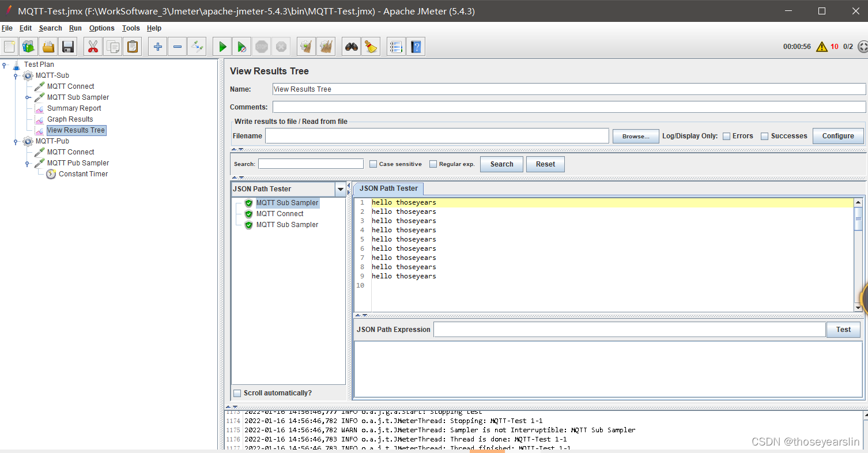Click the Filename input field
This screenshot has width=868, height=453.
click(x=437, y=136)
